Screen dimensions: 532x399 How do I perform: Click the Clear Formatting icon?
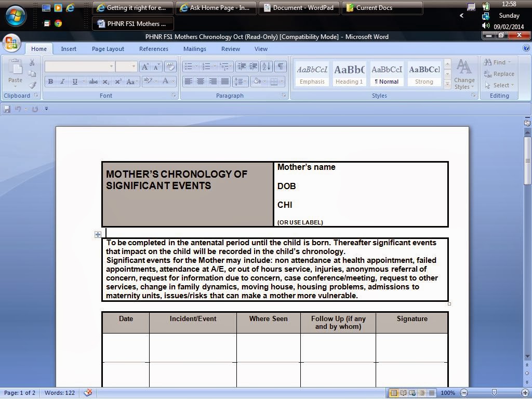(x=170, y=66)
